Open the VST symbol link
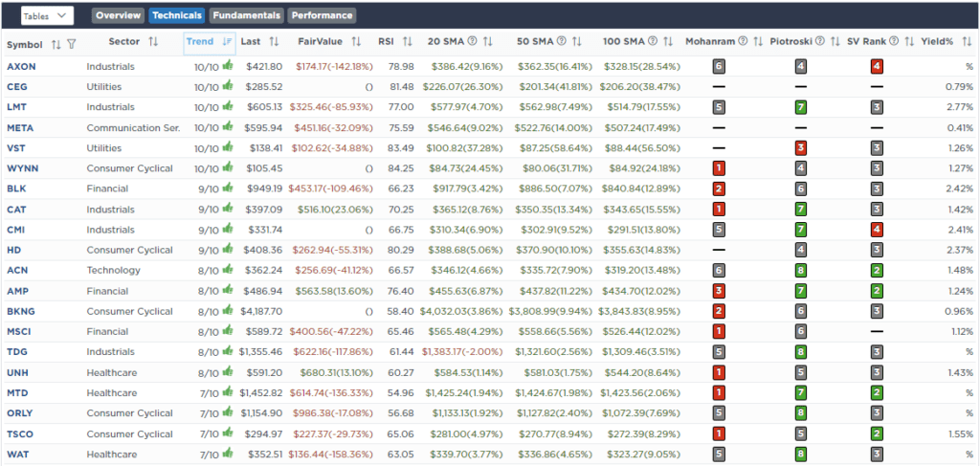 pyautogui.click(x=15, y=148)
